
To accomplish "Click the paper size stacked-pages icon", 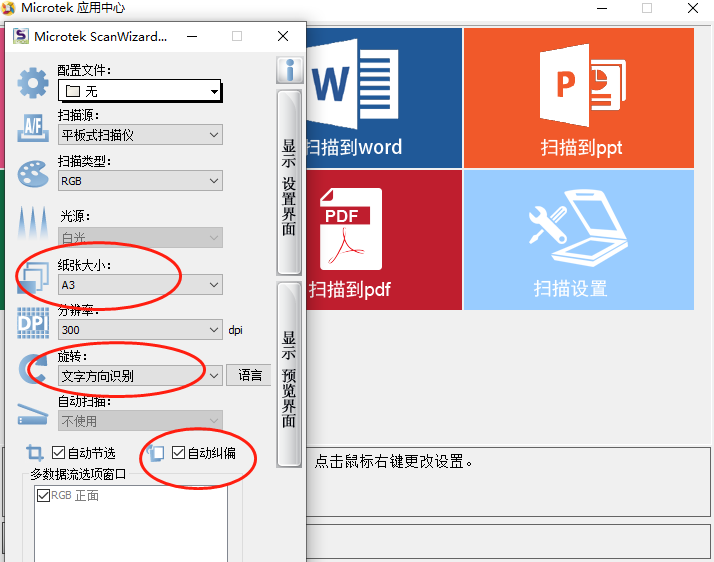I will click(x=33, y=276).
